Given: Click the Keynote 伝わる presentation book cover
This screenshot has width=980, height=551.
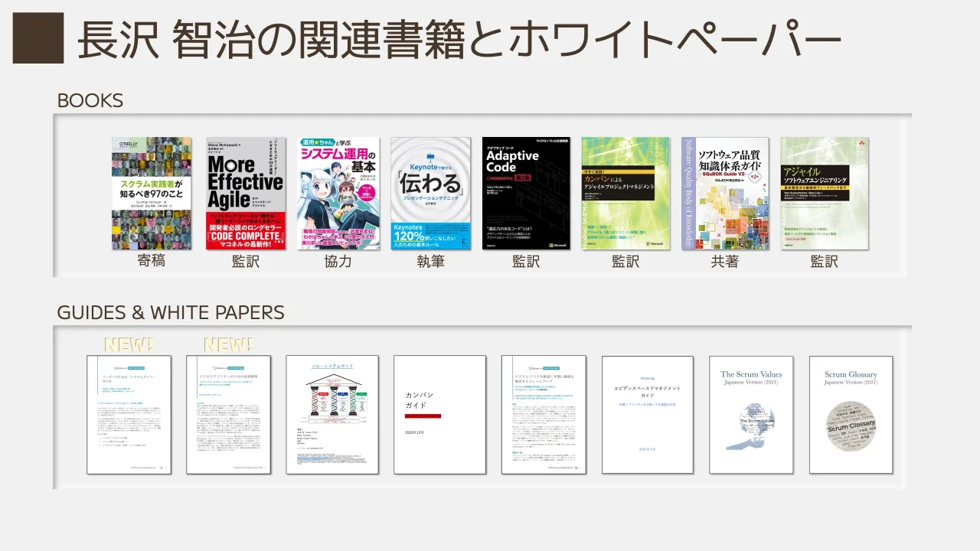Looking at the screenshot, I should click(x=431, y=194).
